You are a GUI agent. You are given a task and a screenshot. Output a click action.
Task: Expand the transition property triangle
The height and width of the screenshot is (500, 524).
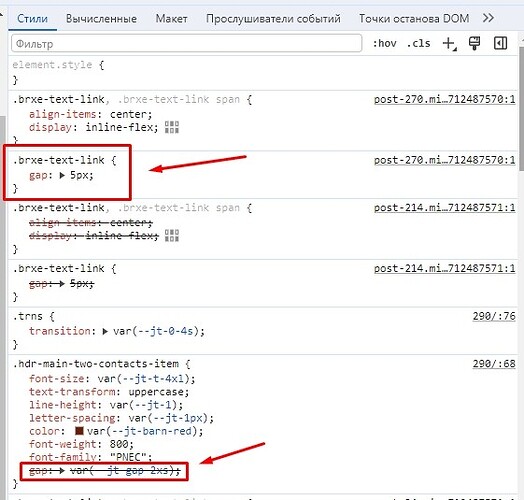pos(105,332)
